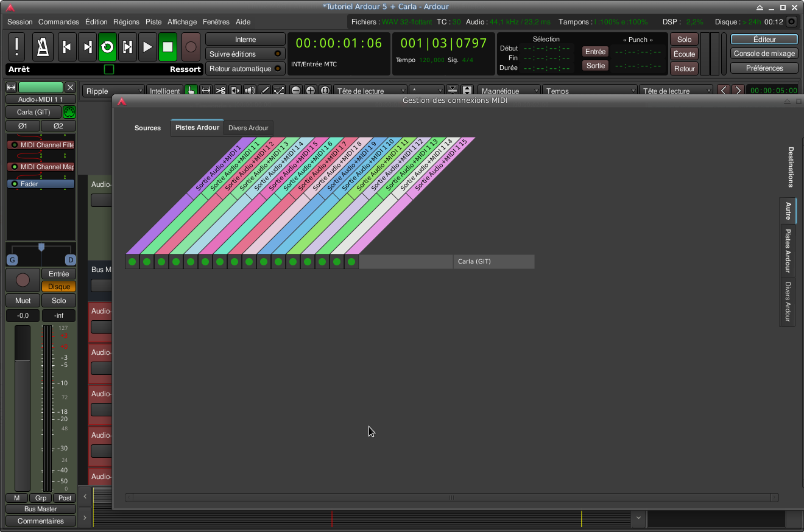The width and height of the screenshot is (804, 532).
Task: Toggle loop playback button
Action: [x=107, y=47]
